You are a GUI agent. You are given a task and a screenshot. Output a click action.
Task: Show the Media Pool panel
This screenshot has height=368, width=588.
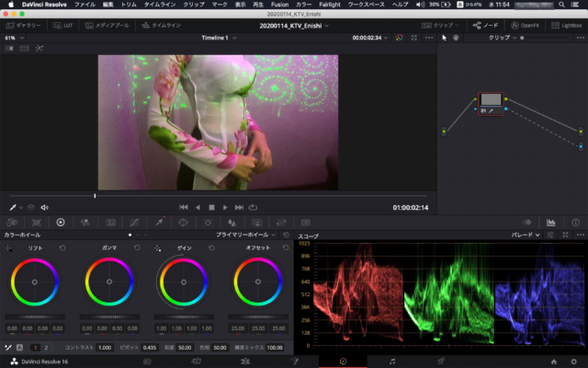[x=109, y=26]
